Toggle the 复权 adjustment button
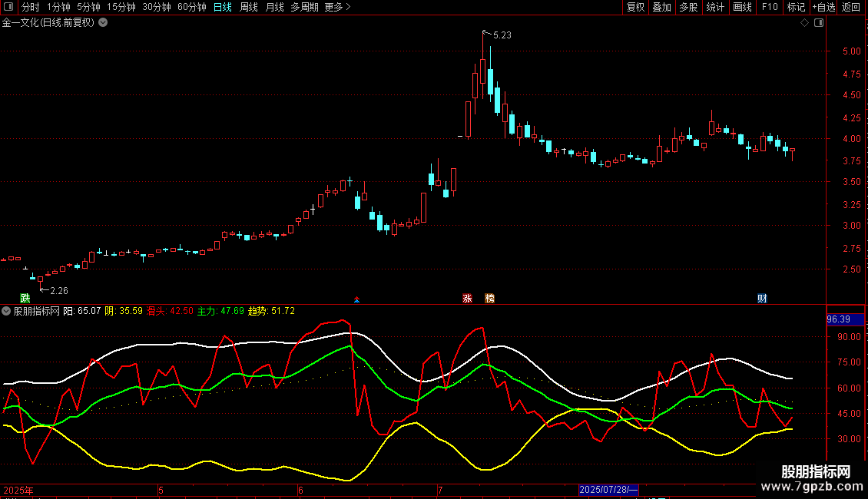 pyautogui.click(x=635, y=7)
